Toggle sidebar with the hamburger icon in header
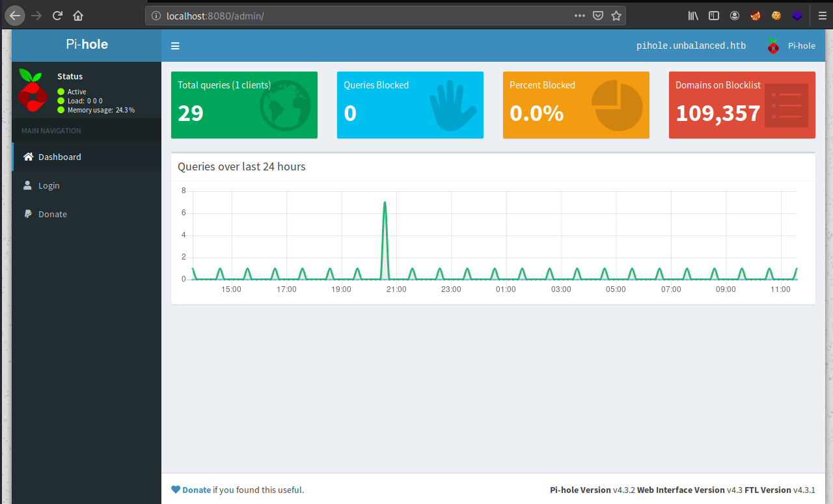833x504 pixels. click(175, 46)
